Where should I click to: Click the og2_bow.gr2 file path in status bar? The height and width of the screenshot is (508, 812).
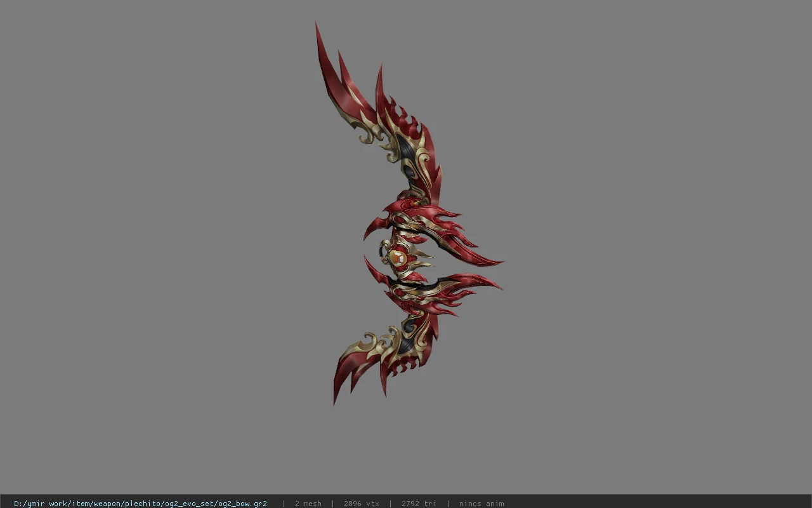coord(140,504)
